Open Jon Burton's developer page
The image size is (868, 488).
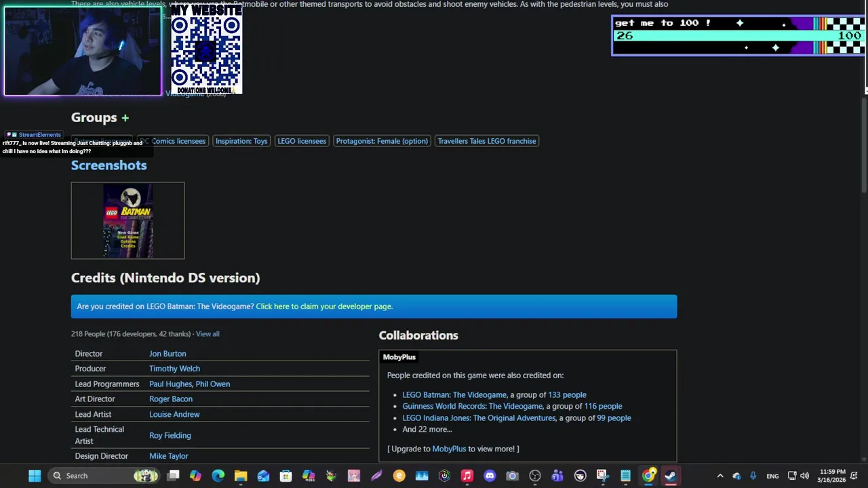pos(167,354)
